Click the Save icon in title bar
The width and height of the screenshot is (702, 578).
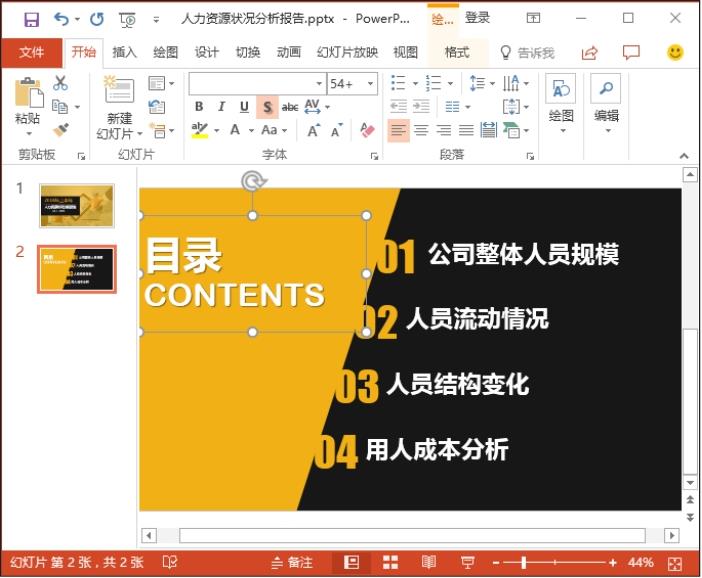click(x=31, y=19)
